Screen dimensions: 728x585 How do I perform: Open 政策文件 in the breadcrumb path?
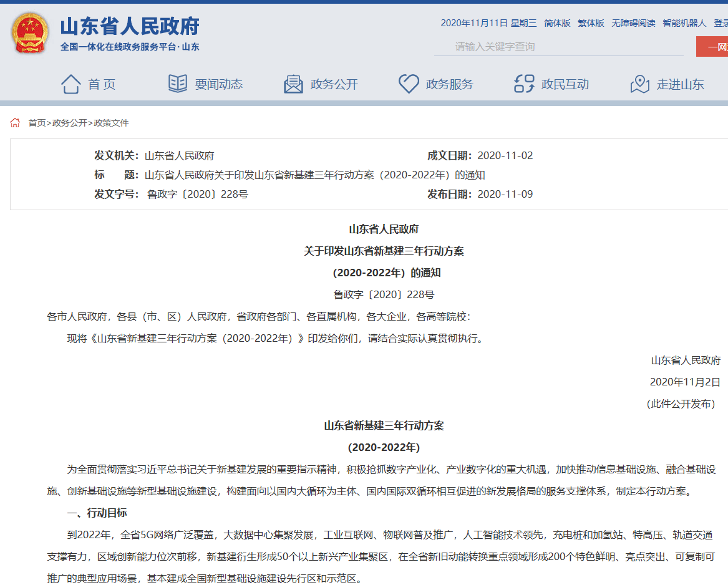(x=111, y=123)
